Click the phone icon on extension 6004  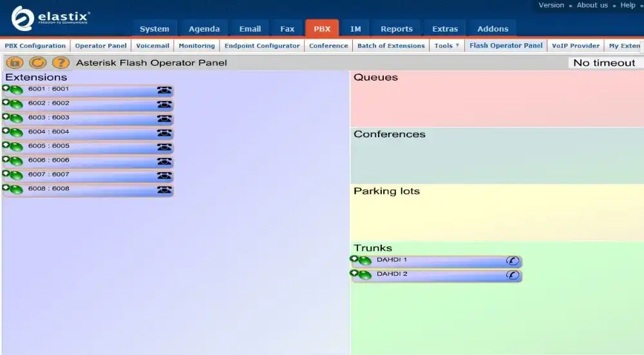tap(164, 133)
